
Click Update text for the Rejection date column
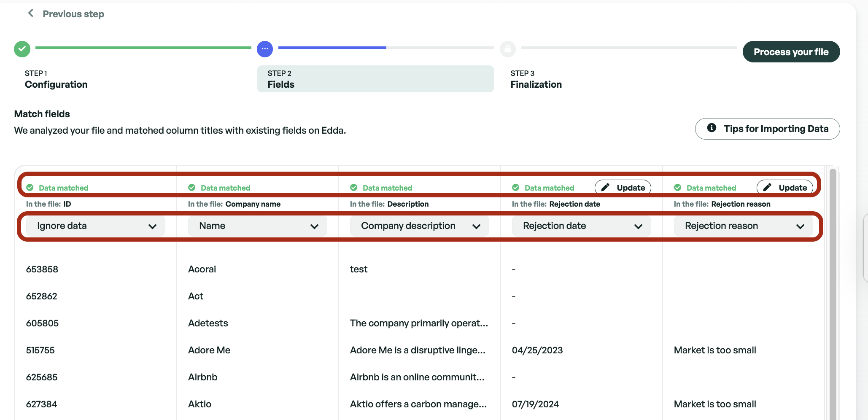click(631, 188)
